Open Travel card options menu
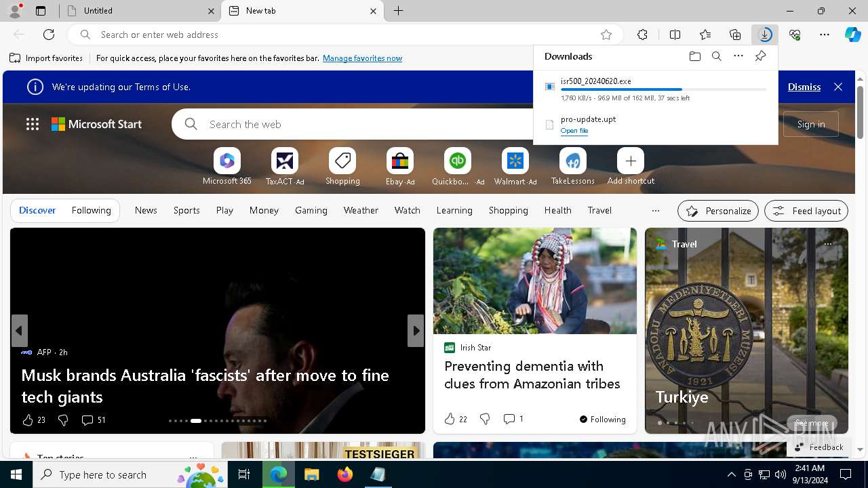 tap(827, 244)
